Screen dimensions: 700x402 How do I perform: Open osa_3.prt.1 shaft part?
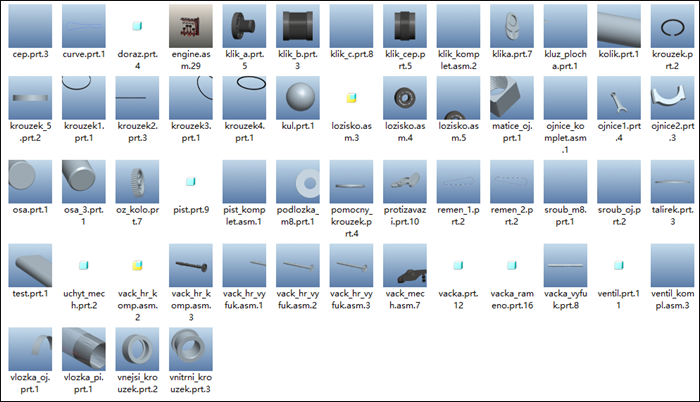coord(83,181)
